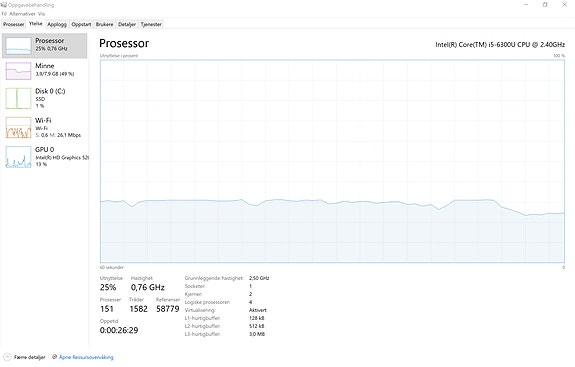The height and width of the screenshot is (367, 575).
Task: Click the 58779 handles value
Action: click(168, 309)
